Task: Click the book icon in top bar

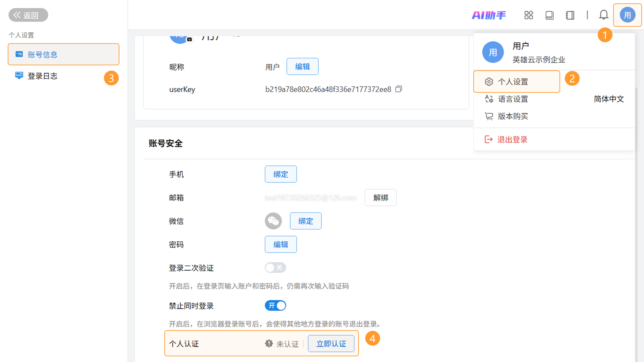Action: (549, 15)
